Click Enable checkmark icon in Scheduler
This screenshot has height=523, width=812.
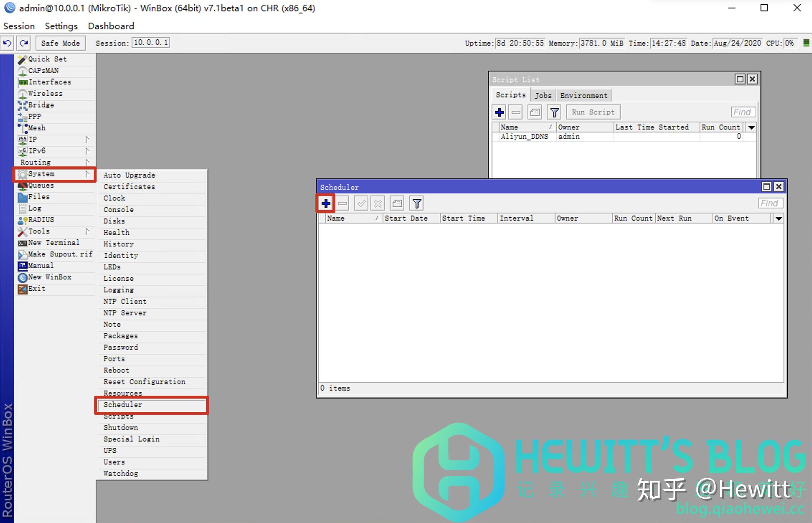coord(361,204)
